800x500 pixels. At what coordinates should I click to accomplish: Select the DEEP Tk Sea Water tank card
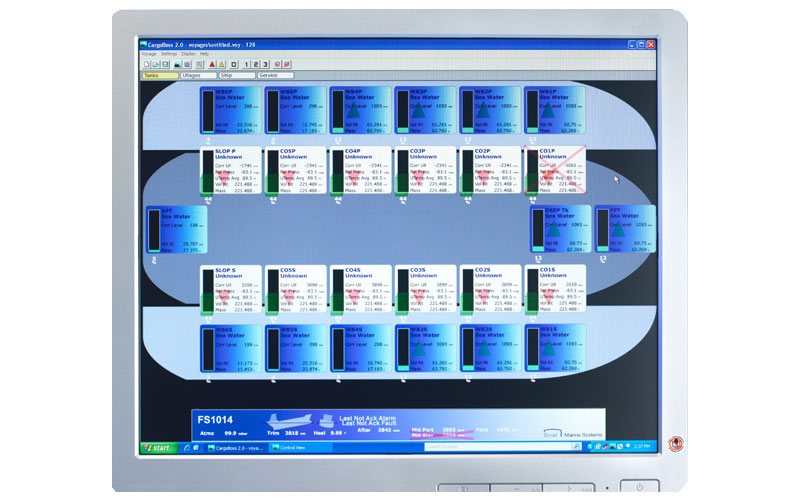point(560,229)
